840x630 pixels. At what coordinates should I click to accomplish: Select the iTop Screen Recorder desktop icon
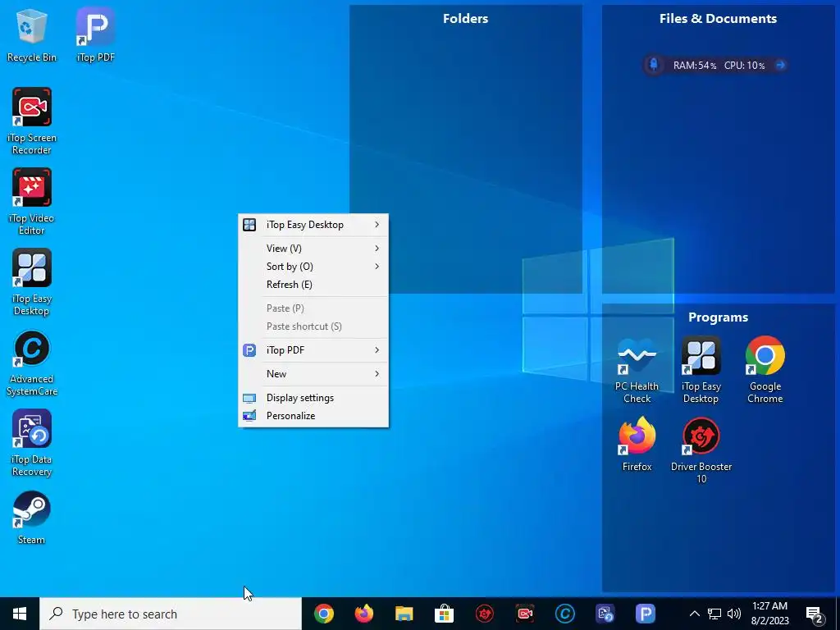(32, 121)
